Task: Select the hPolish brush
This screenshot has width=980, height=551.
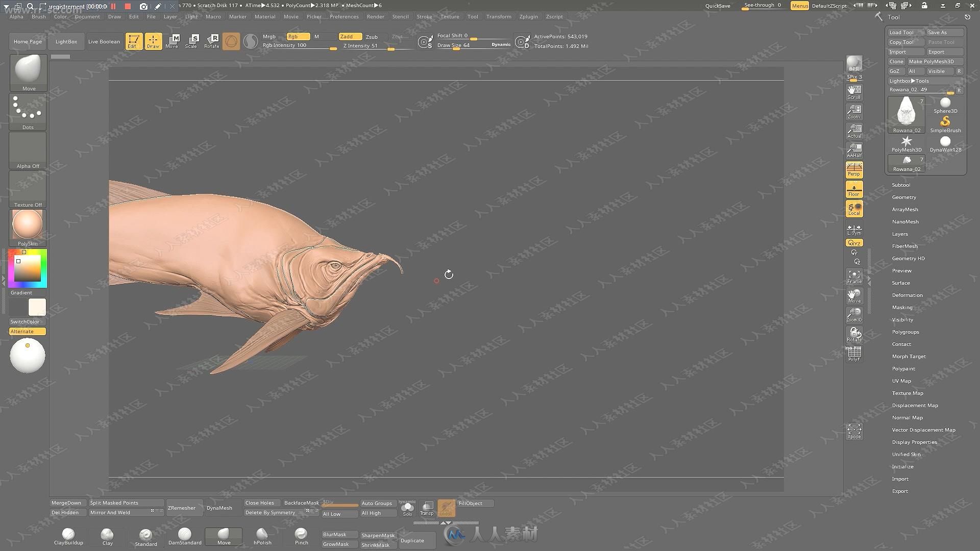Action: coord(261,535)
